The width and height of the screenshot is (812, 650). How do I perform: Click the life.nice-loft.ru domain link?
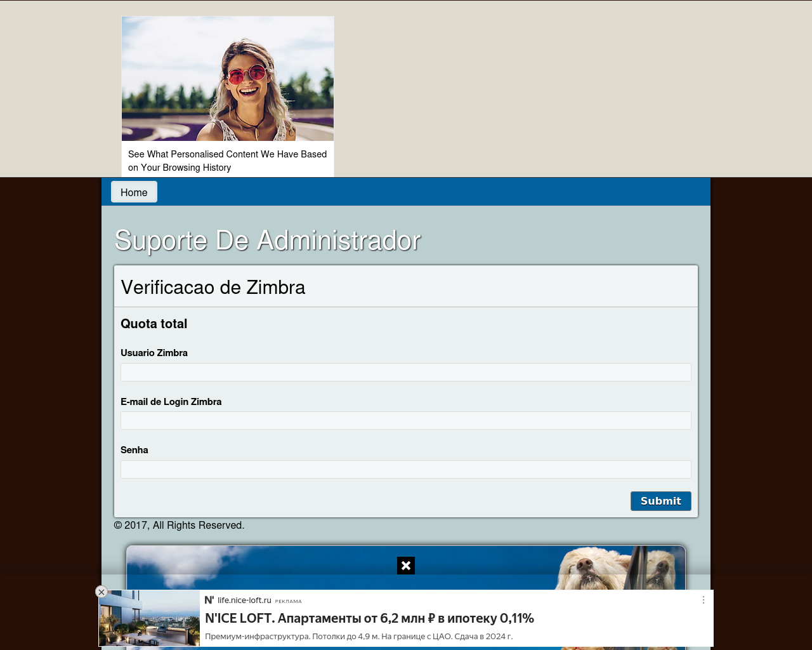pos(244,600)
